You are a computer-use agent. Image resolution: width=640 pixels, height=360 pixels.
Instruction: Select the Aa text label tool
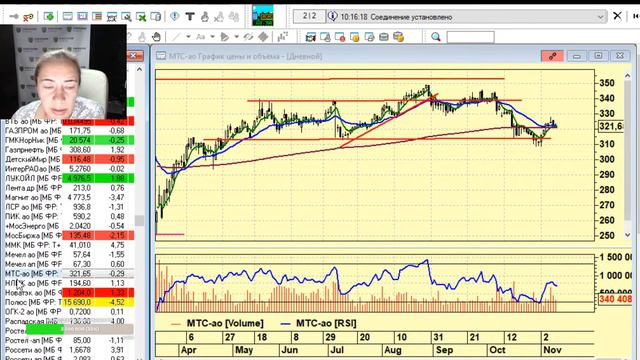click(200, 37)
